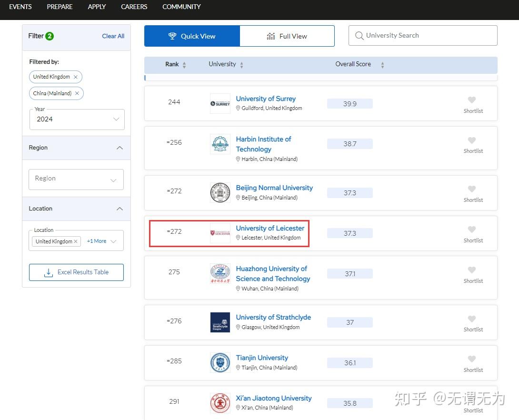Click the Strathclyde logo
Image resolution: width=519 pixels, height=420 pixels.
(220, 322)
